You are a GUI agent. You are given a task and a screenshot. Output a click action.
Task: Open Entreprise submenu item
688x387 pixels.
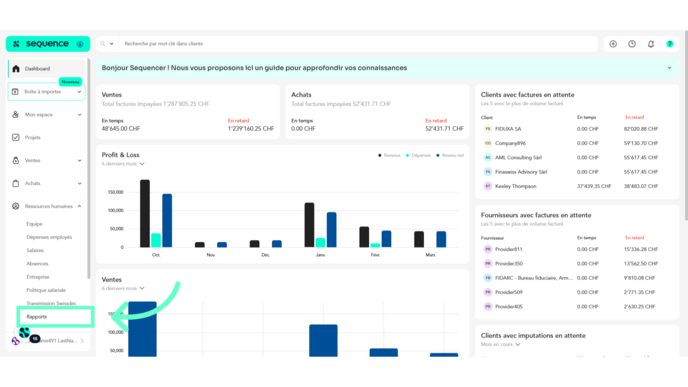click(x=38, y=277)
